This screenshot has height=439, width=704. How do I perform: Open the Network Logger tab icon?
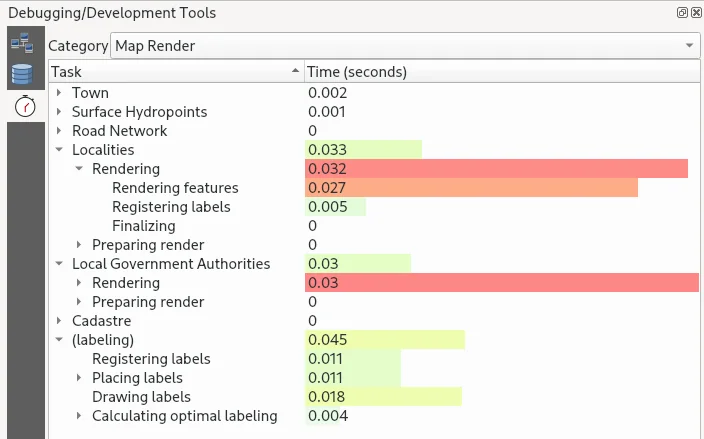coord(22,43)
